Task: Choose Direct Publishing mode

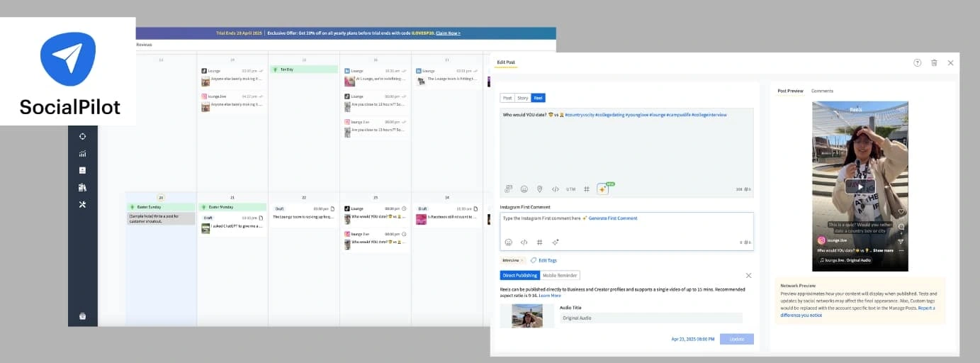Action: pos(520,275)
